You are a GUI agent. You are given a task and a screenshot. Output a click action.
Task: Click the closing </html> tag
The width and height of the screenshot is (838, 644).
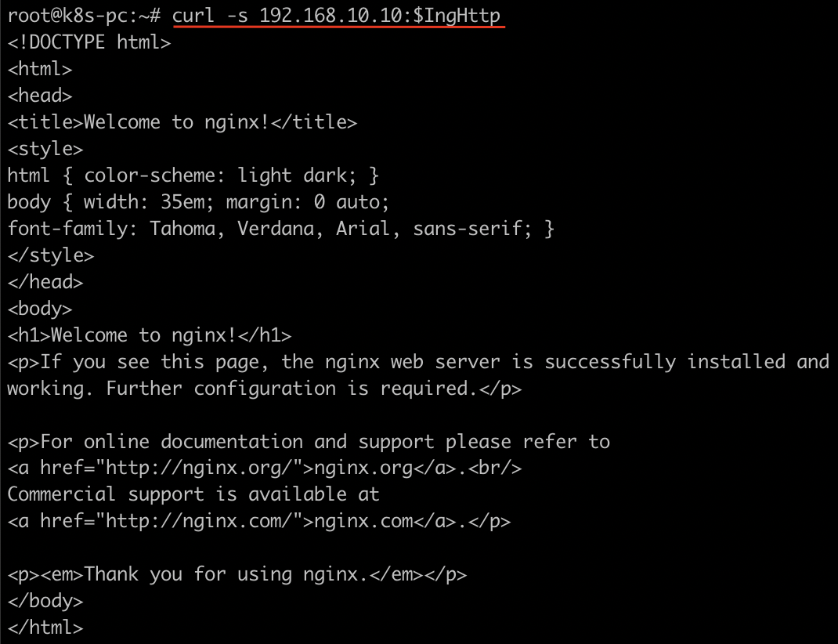click(45, 628)
